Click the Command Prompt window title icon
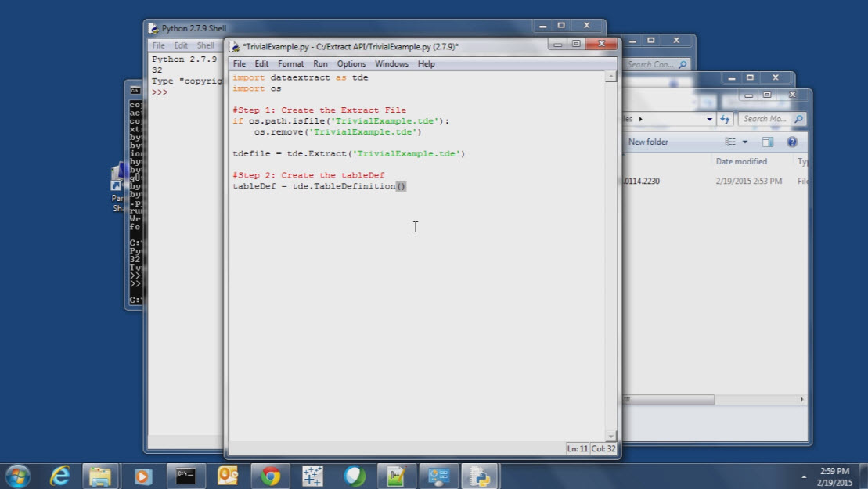The width and height of the screenshot is (868, 489). 135,90
